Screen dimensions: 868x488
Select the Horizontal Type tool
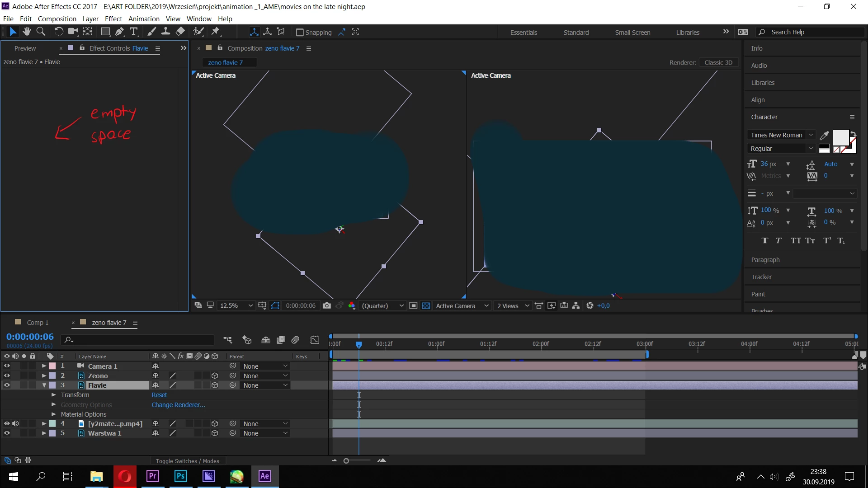point(133,32)
